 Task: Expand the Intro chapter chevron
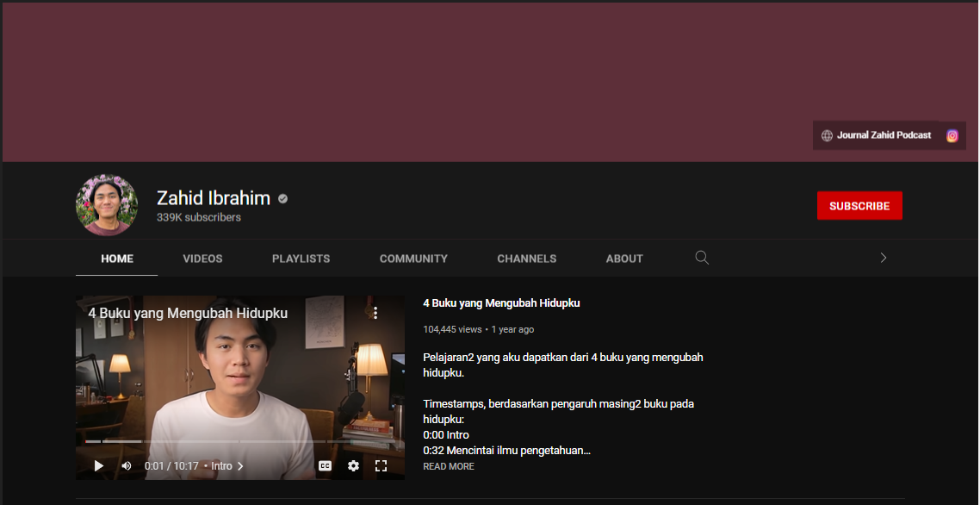tap(240, 466)
